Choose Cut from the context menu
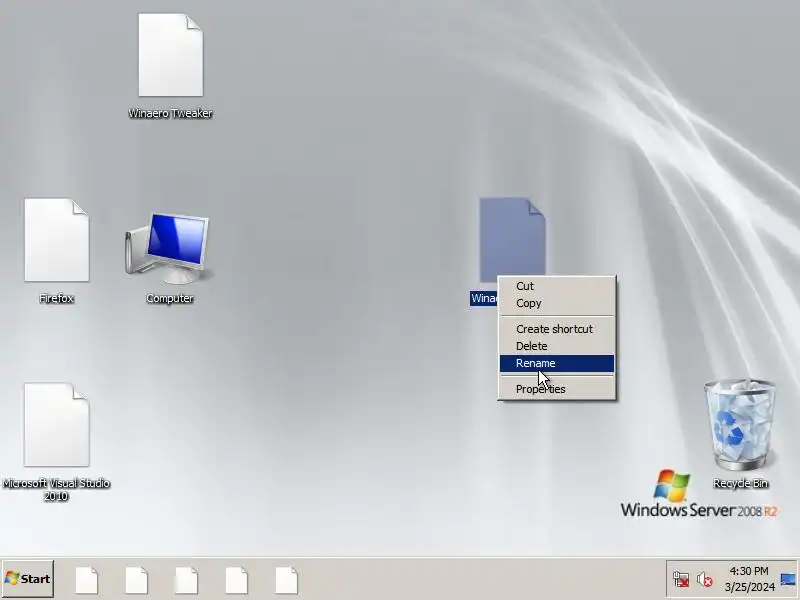 557,286
